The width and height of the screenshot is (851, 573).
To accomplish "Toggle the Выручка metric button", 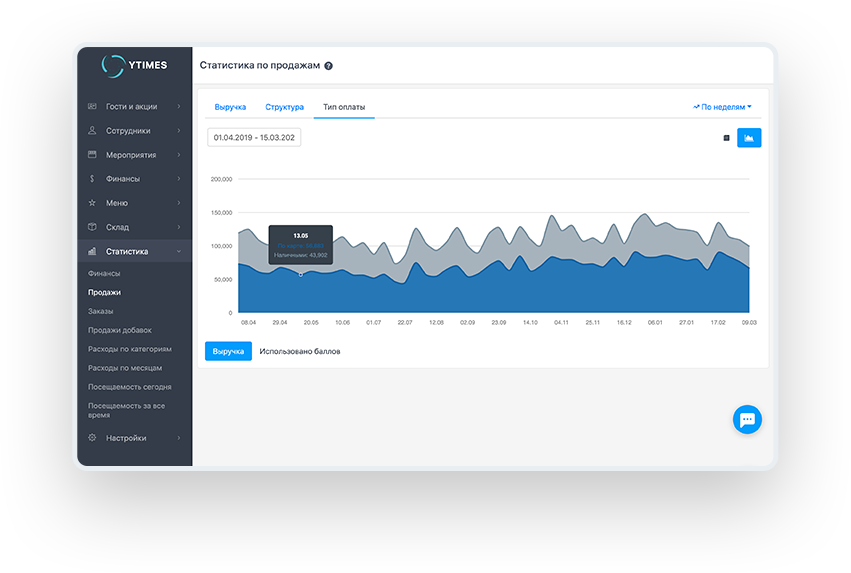I will 228,352.
